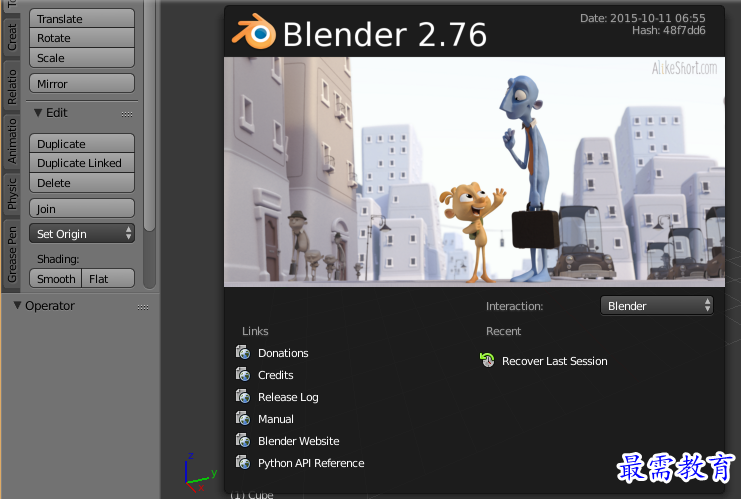
Task: Click the Rotate button
Action: (82, 38)
